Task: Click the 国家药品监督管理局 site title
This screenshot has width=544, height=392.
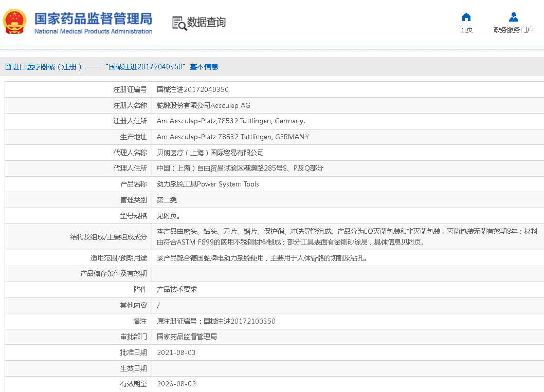Action: (x=93, y=18)
